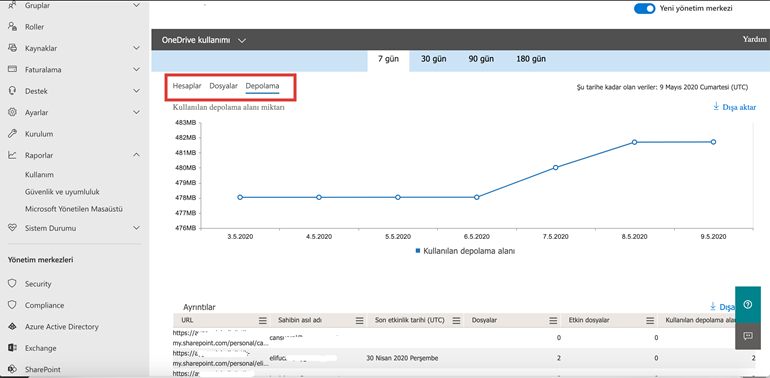Screen dimensions: 770x378
Task: Click the Destek headset icon
Action: click(12, 91)
